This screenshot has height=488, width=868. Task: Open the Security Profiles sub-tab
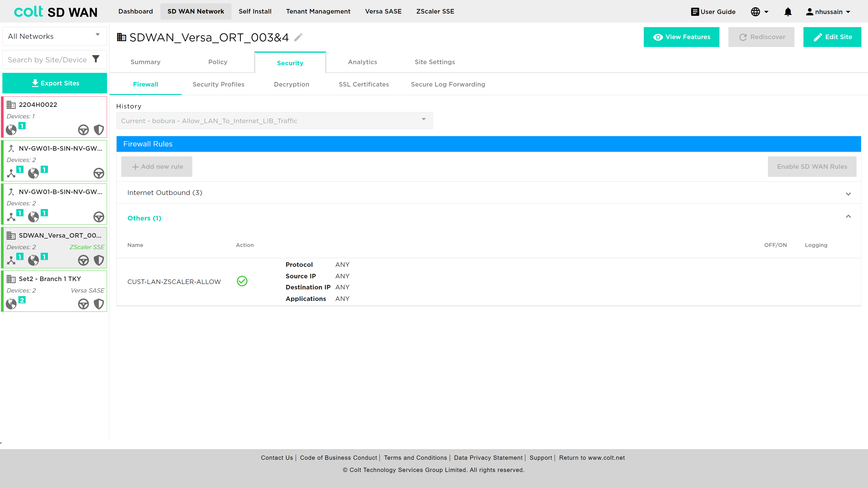tap(218, 84)
